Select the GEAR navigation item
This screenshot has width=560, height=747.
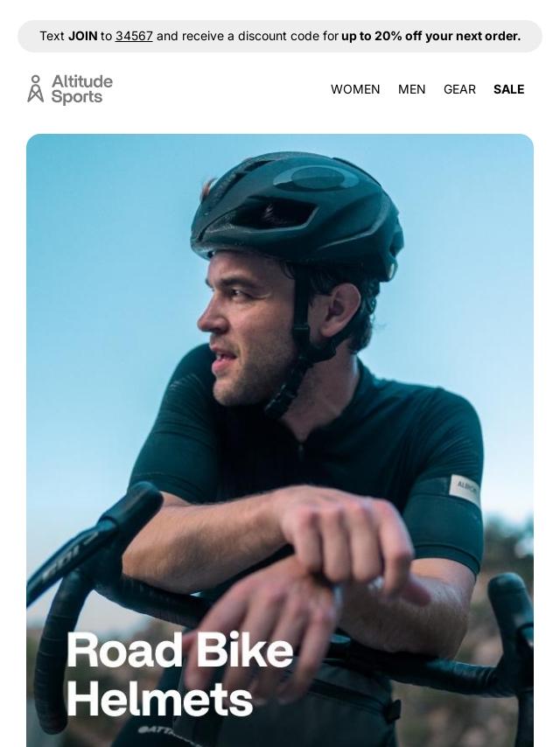(459, 89)
